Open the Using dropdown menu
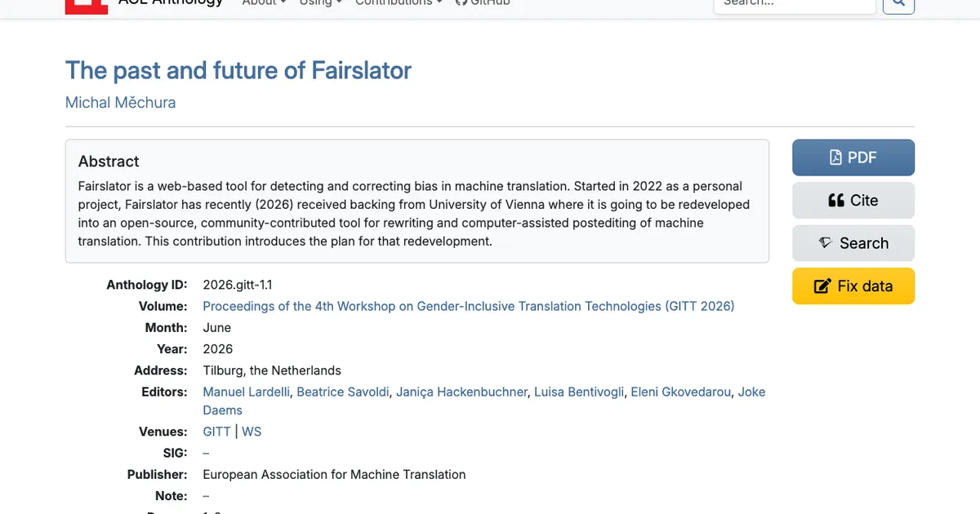980x514 pixels. pos(320,3)
